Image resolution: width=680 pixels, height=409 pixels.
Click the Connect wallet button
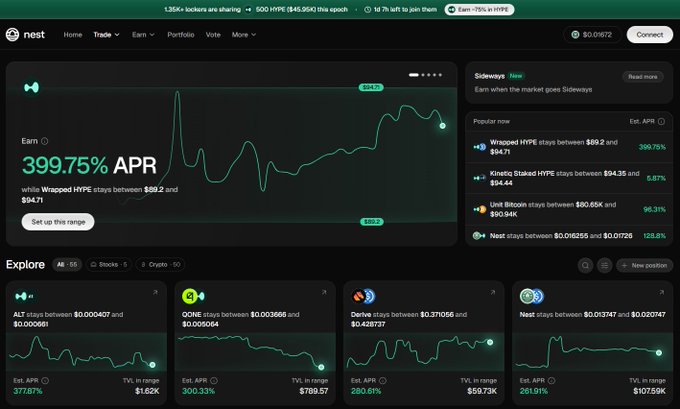650,35
